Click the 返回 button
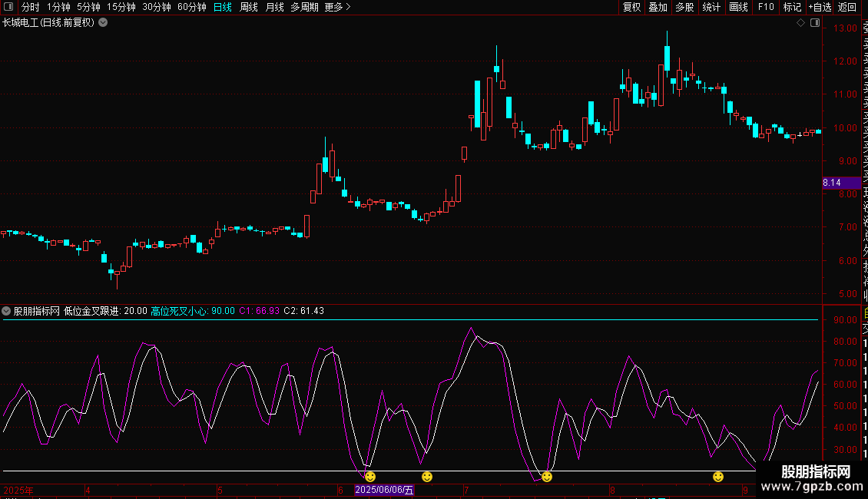Screen dimensions: 868x499 pyautogui.click(x=847, y=7)
